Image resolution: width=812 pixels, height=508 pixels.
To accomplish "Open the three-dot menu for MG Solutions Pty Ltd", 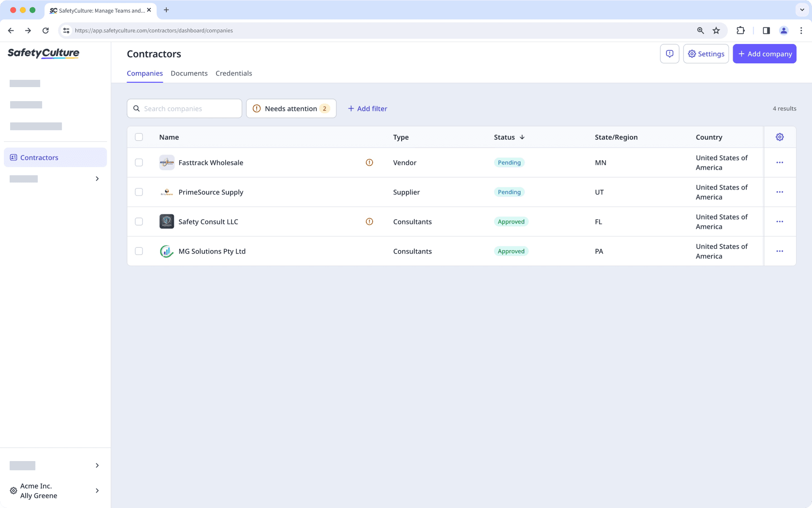I will 780,251.
